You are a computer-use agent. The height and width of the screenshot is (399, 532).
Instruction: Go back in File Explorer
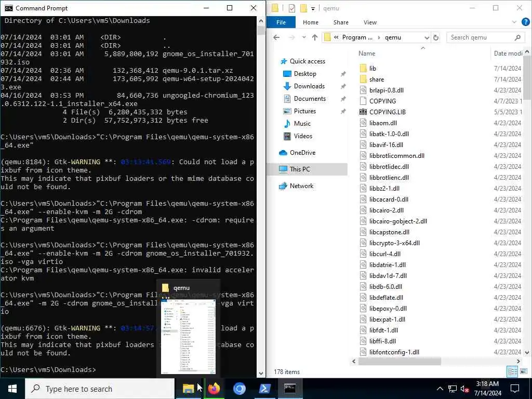(x=276, y=37)
